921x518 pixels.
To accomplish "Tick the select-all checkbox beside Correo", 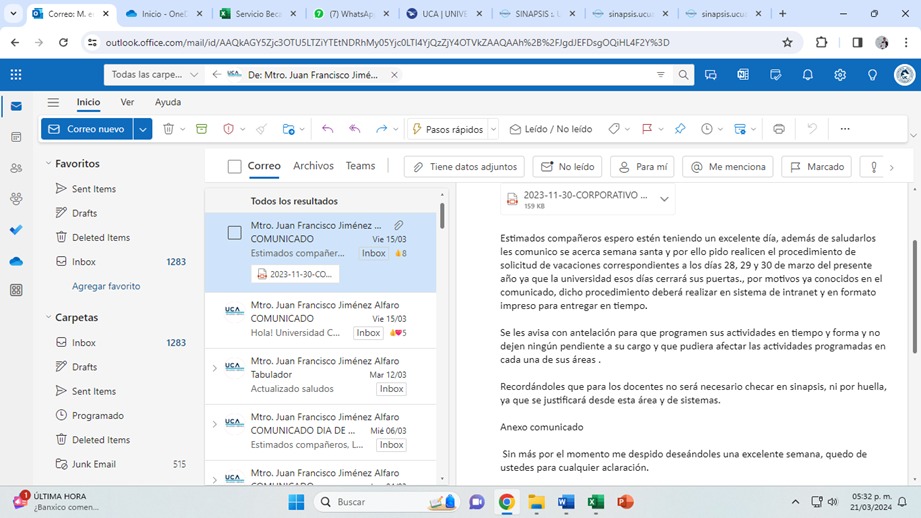I will 234,167.
